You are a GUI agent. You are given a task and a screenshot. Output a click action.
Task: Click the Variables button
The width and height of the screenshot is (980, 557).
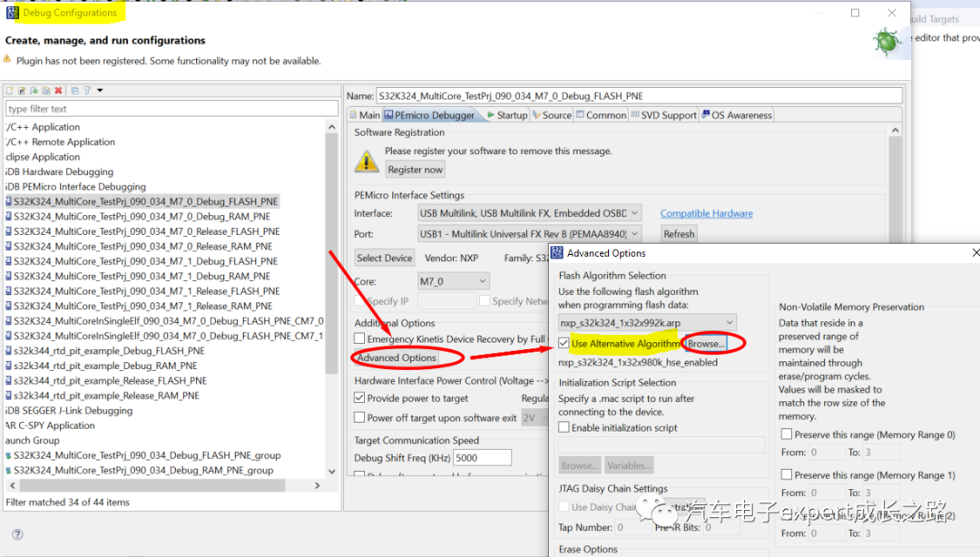tap(629, 465)
